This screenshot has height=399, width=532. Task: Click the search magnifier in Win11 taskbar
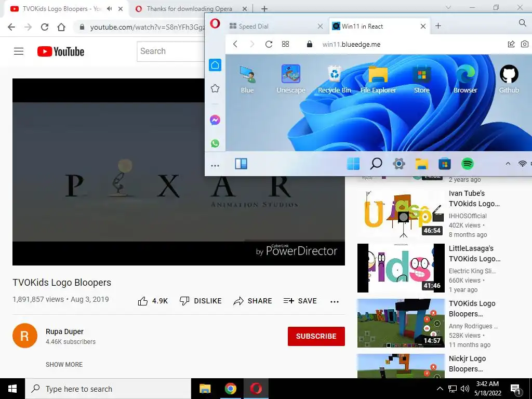(x=376, y=164)
